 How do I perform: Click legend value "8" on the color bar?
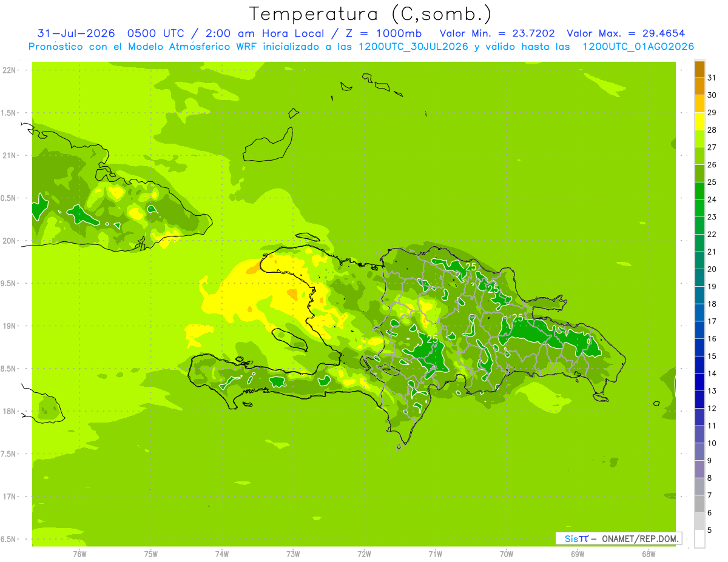point(709,478)
